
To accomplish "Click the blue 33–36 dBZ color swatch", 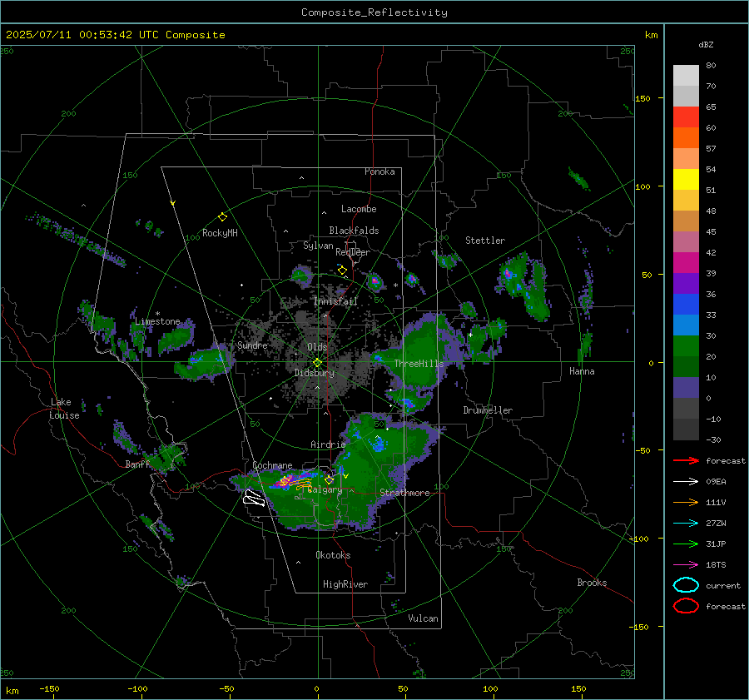I will (686, 305).
